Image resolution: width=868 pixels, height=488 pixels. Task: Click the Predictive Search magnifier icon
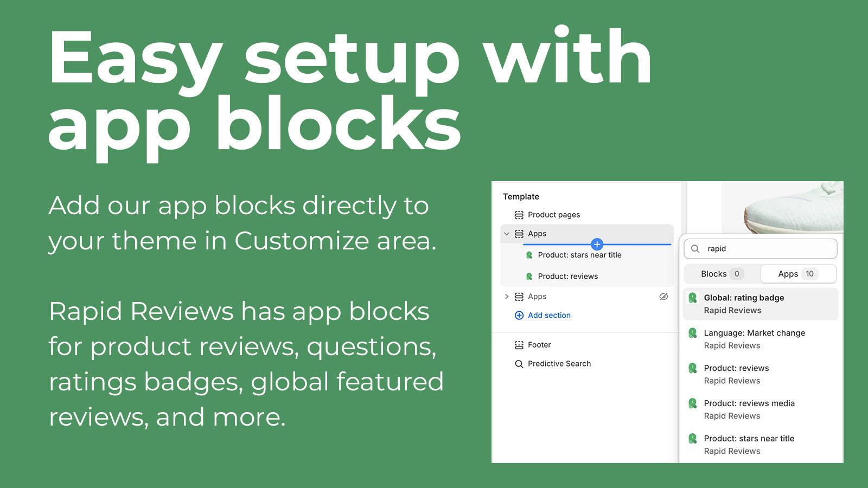pos(519,364)
